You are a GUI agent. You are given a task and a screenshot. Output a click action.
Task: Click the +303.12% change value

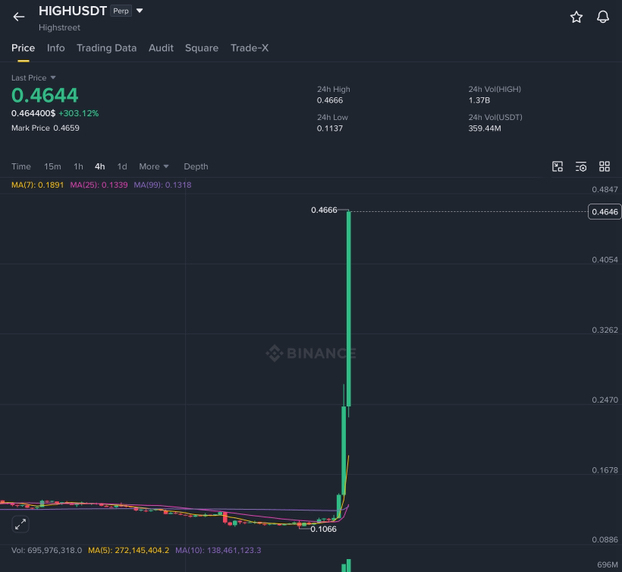point(79,113)
